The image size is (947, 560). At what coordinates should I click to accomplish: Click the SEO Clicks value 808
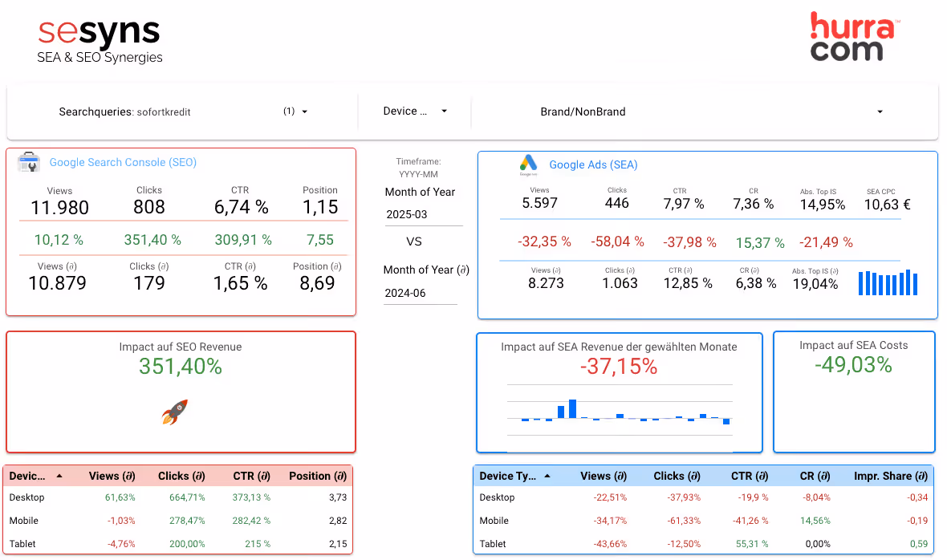pyautogui.click(x=149, y=207)
